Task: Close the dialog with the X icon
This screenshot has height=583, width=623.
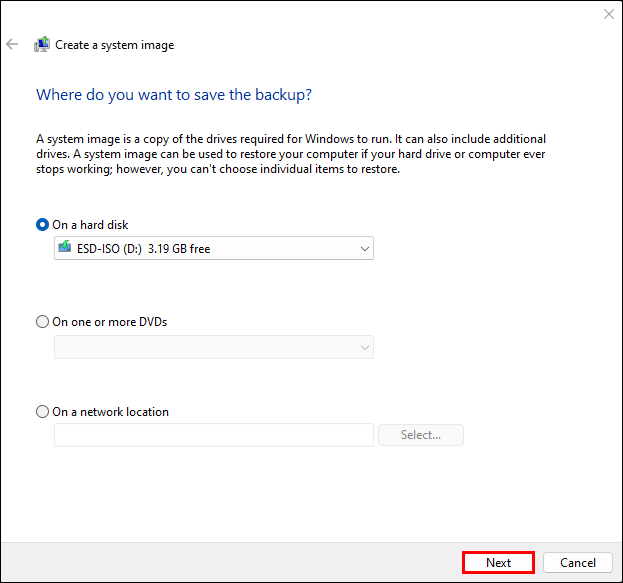Action: tap(608, 14)
